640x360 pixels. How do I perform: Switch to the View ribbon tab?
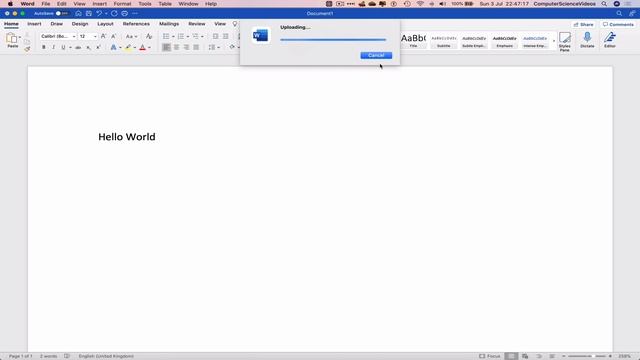[220, 24]
